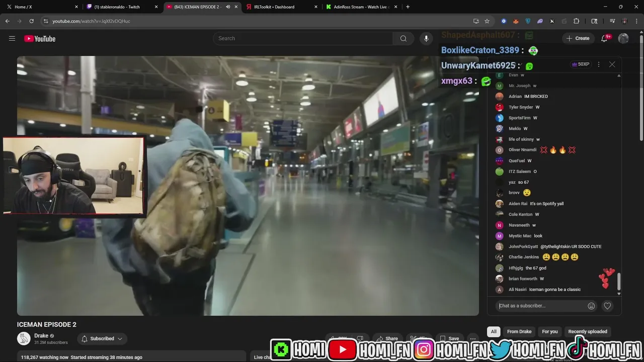Switch to the IRLToolkit Dashboard tab

pyautogui.click(x=282, y=7)
